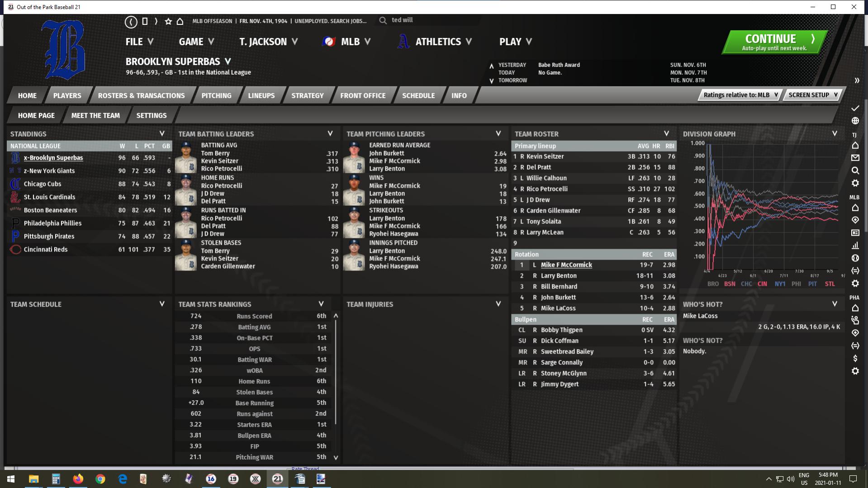Toggle the NY1 line in division graph legend

[x=780, y=284]
